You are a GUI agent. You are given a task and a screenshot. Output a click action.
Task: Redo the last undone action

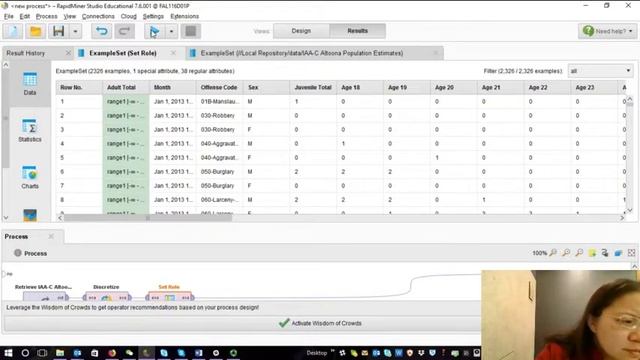124,31
